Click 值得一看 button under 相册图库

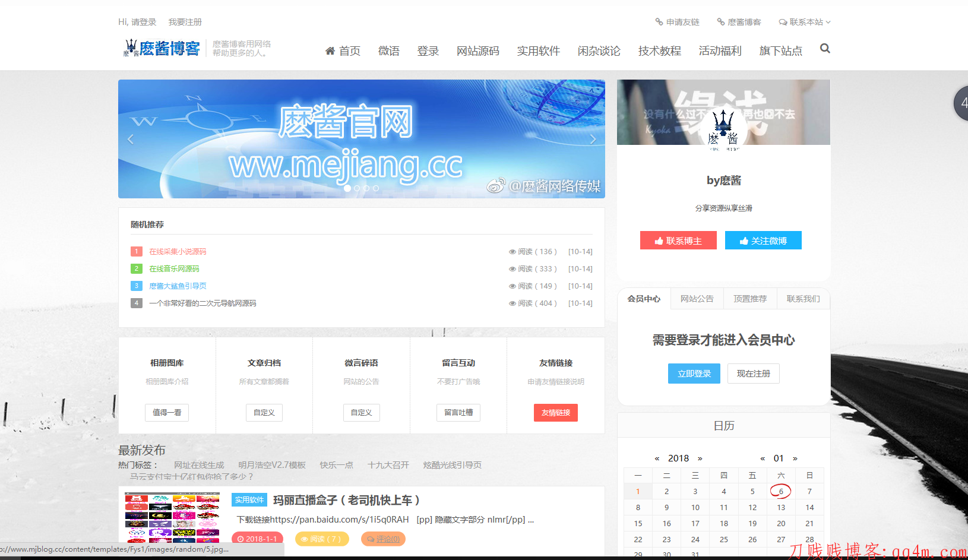point(167,413)
